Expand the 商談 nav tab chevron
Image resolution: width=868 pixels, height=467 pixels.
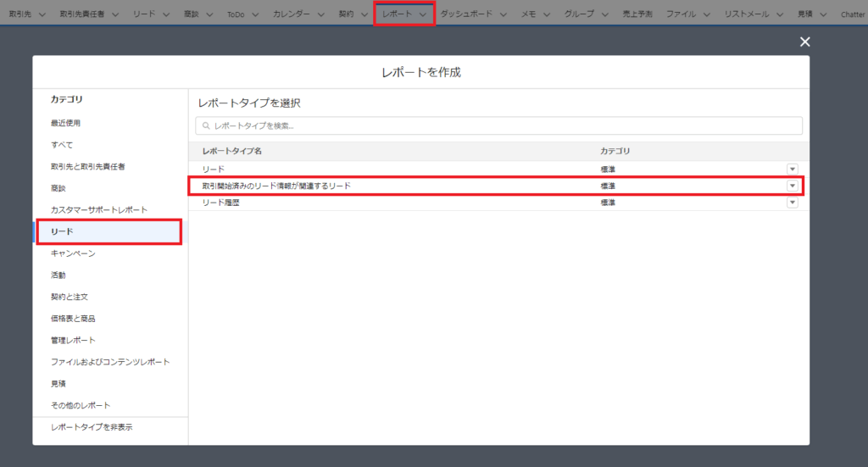pyautogui.click(x=209, y=14)
